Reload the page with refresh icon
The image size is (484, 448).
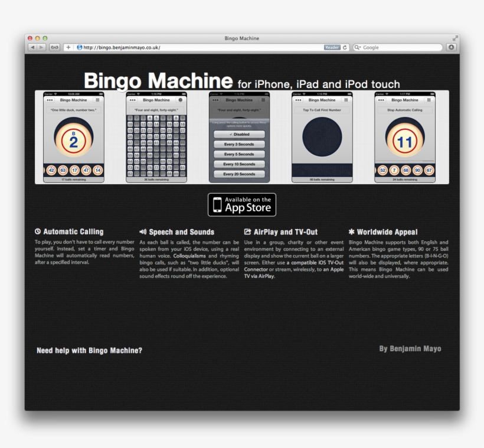click(x=345, y=47)
